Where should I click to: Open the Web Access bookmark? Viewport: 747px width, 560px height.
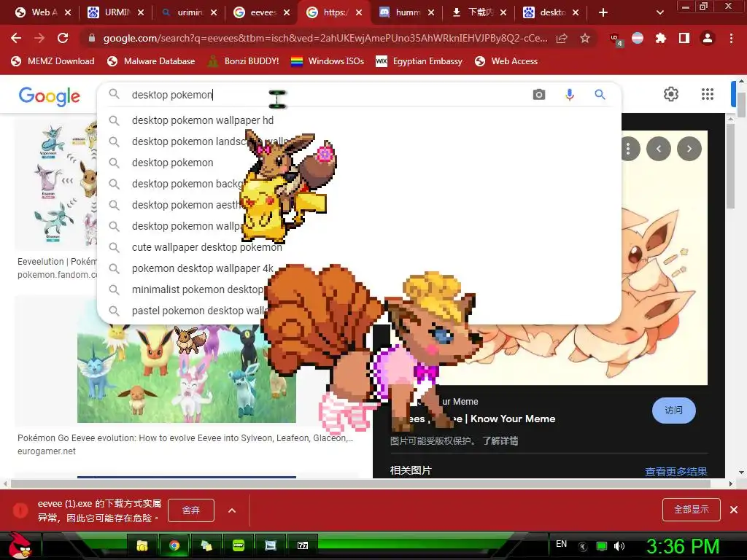point(506,61)
